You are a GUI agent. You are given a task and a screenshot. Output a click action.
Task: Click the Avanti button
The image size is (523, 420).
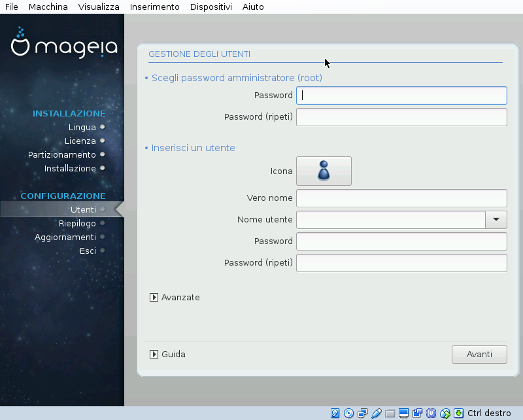(x=479, y=354)
